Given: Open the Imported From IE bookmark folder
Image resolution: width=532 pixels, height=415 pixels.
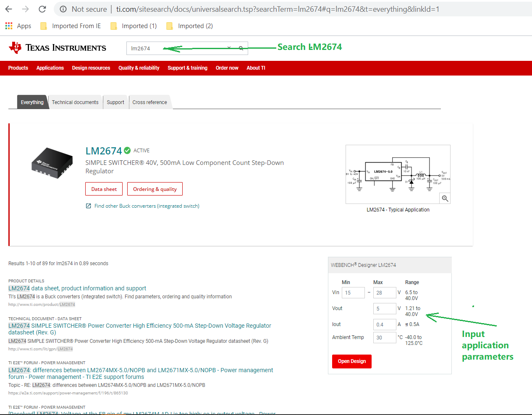Looking at the screenshot, I should click(x=71, y=26).
